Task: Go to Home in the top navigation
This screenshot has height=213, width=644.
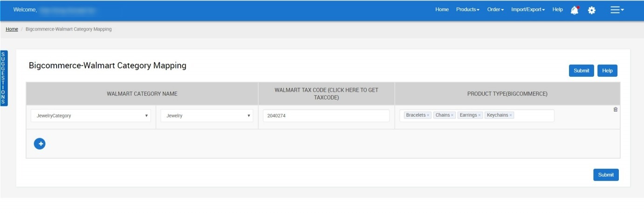Action: [x=442, y=10]
